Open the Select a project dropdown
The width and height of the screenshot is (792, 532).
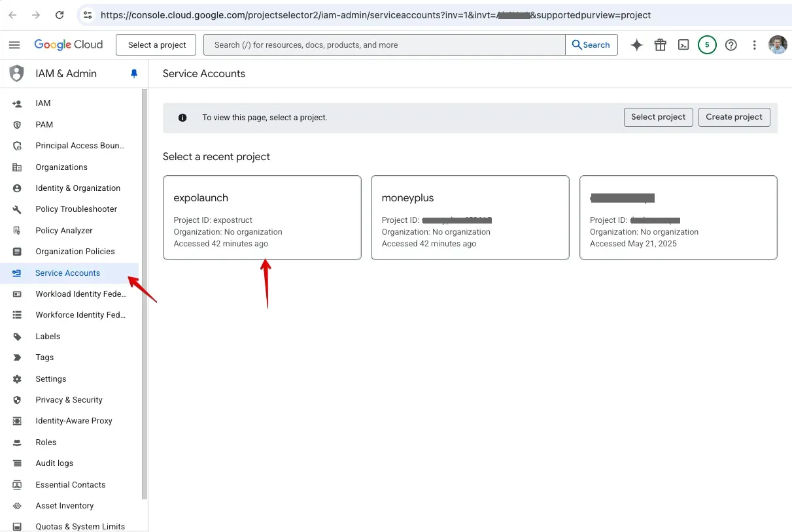coord(156,45)
